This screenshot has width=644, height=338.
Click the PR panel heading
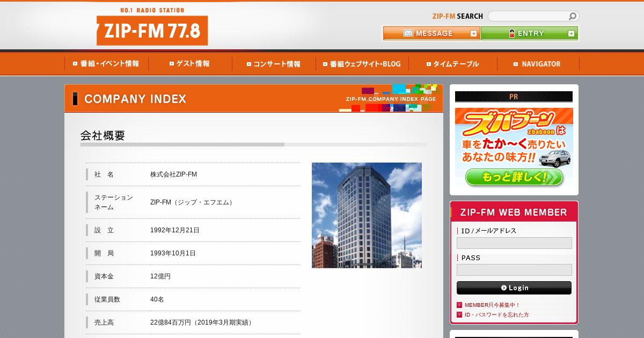click(x=514, y=97)
